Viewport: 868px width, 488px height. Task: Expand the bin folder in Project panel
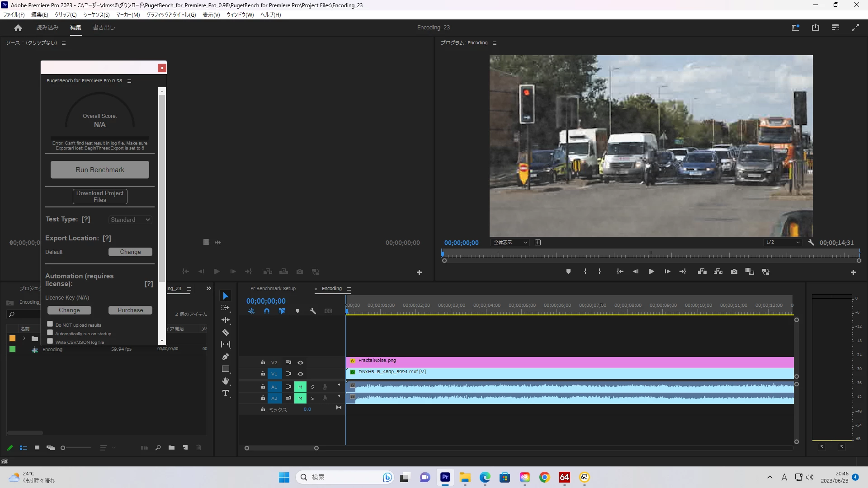(24, 338)
